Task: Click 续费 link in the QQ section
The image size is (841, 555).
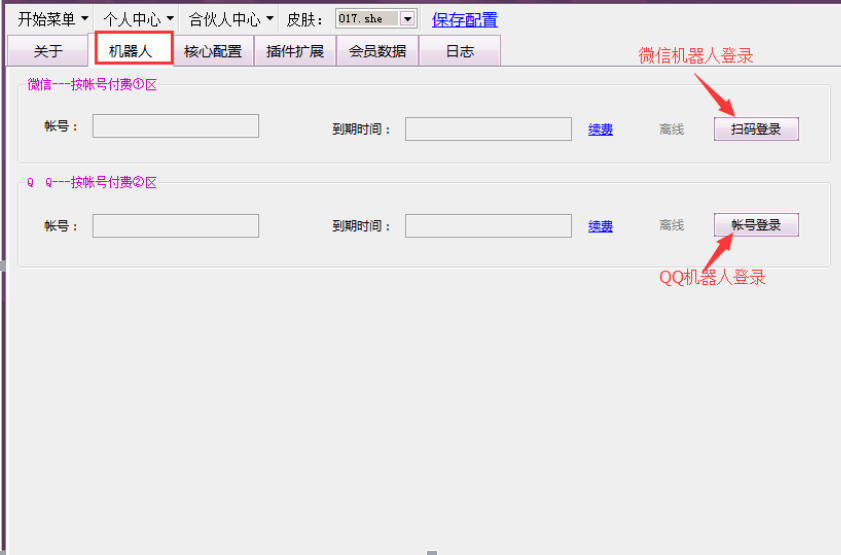Action: pyautogui.click(x=600, y=226)
